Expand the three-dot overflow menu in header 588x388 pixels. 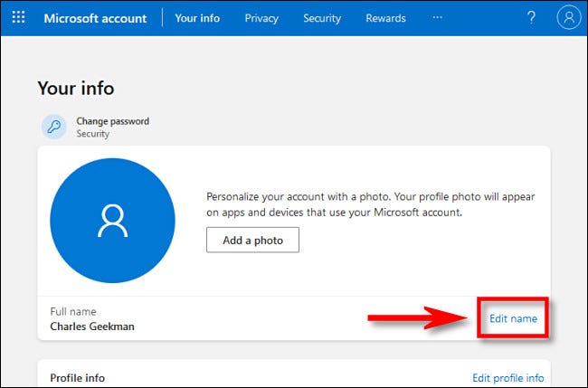438,18
